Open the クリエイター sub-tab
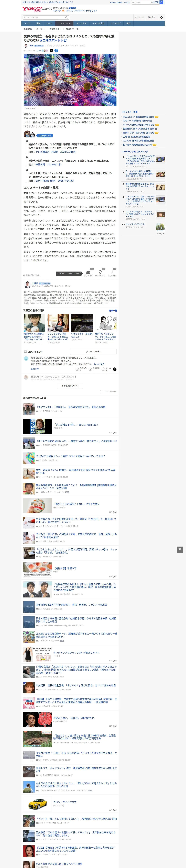The height and width of the screenshot is (868, 186). [x=55, y=29]
